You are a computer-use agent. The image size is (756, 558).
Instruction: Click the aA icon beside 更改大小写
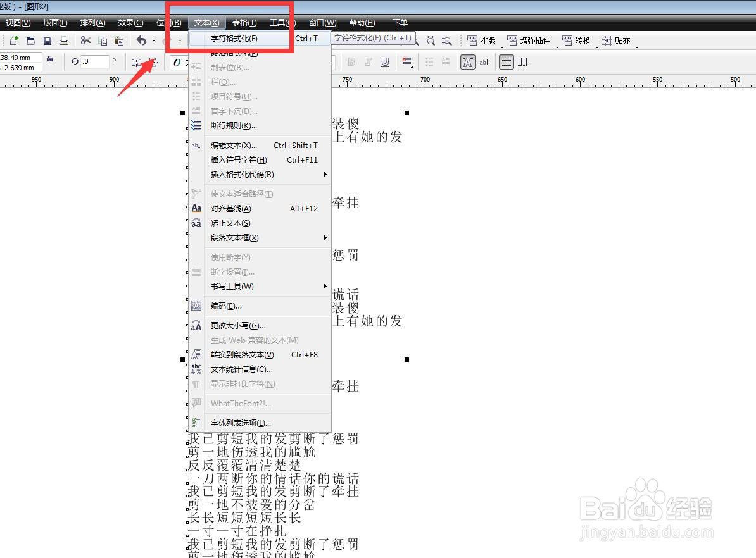pos(196,326)
